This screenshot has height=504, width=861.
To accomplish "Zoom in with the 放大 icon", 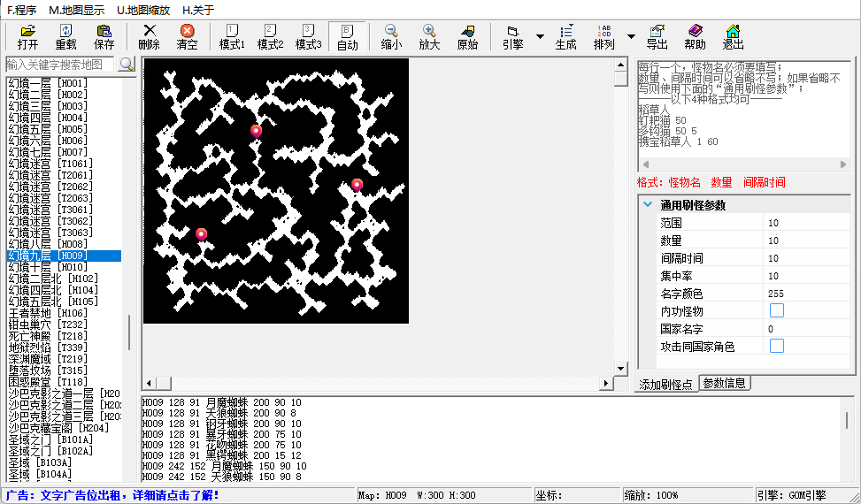I will tap(429, 37).
